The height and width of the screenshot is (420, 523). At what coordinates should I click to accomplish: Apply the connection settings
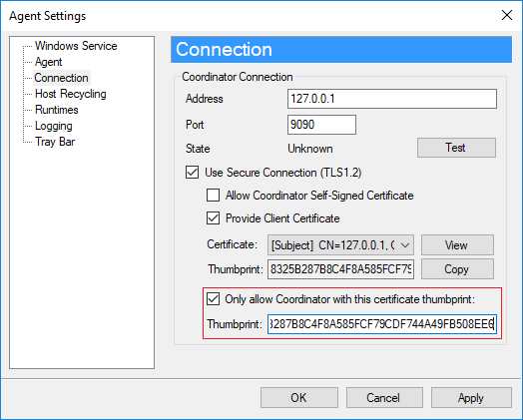point(471,397)
